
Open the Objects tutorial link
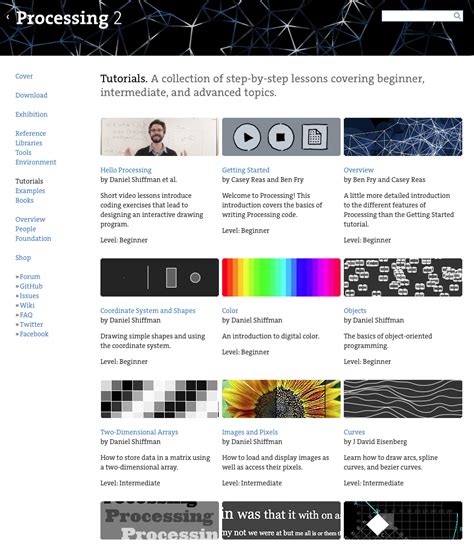click(355, 310)
